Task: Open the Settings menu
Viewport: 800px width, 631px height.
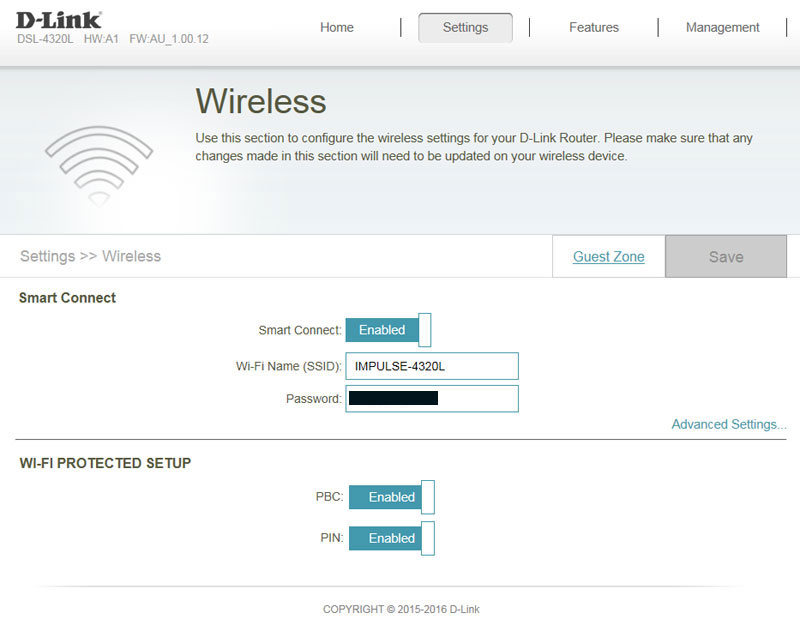Action: (465, 28)
